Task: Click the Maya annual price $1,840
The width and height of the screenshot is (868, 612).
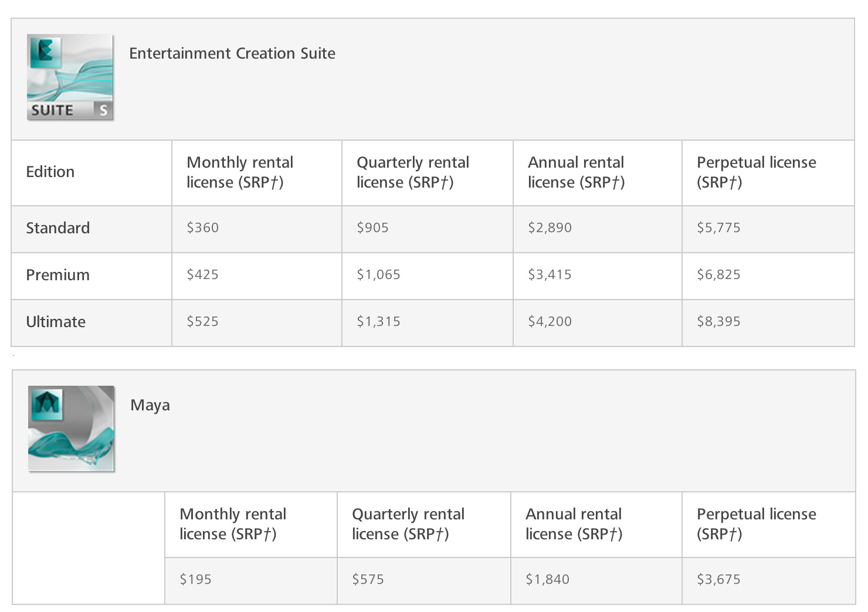Action: pos(547,579)
